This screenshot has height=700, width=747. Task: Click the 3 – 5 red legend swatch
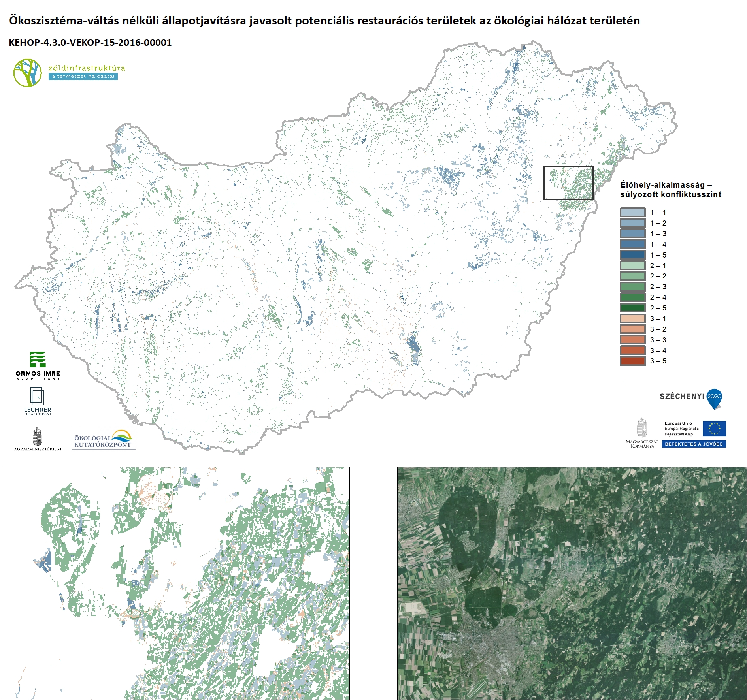(x=632, y=361)
